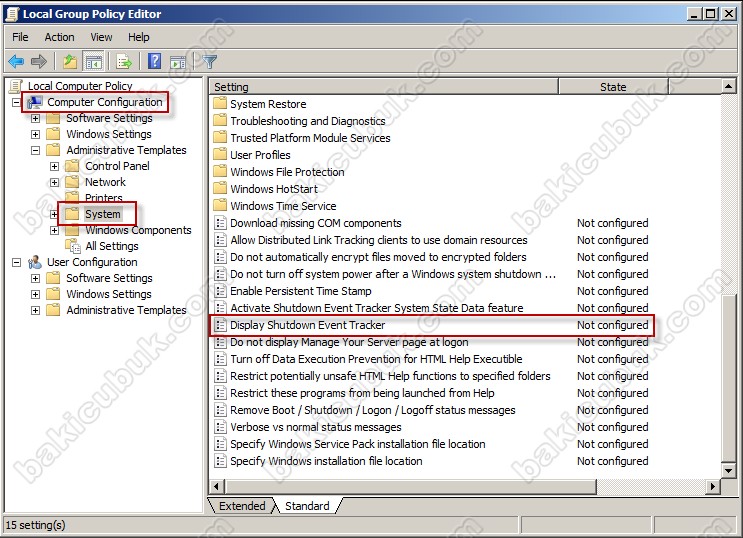Open the Action menu

[59, 37]
